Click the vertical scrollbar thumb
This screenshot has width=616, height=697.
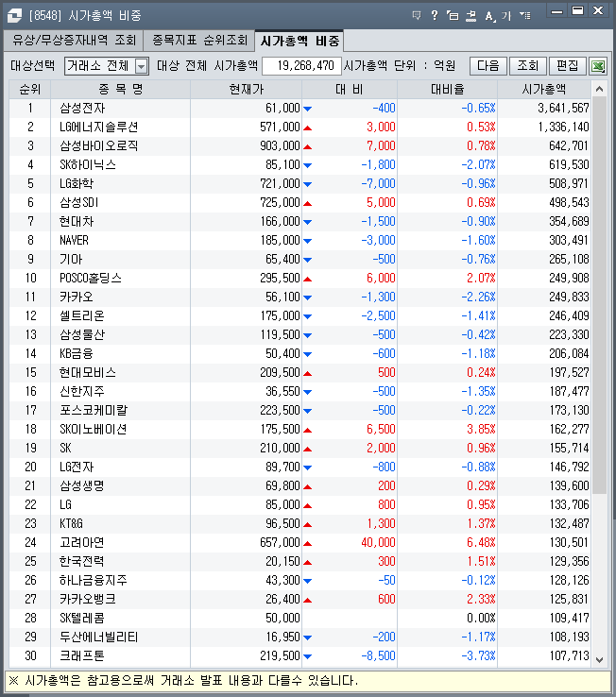(599, 296)
